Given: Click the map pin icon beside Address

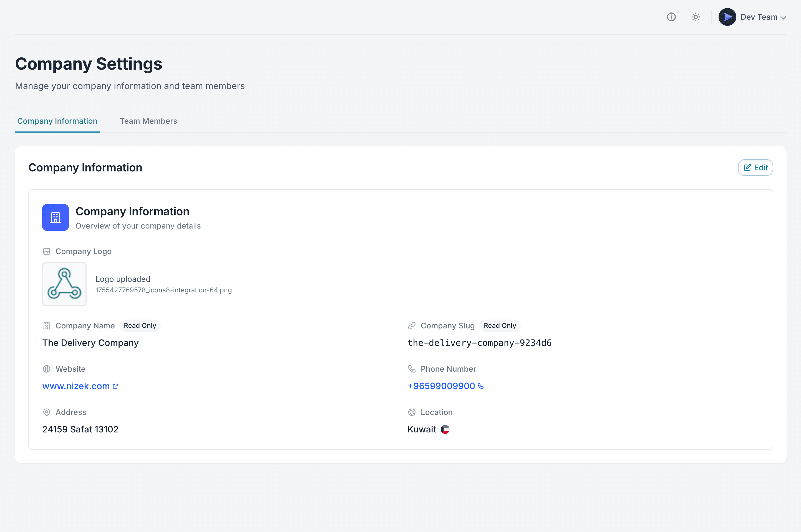Looking at the screenshot, I should (47, 412).
